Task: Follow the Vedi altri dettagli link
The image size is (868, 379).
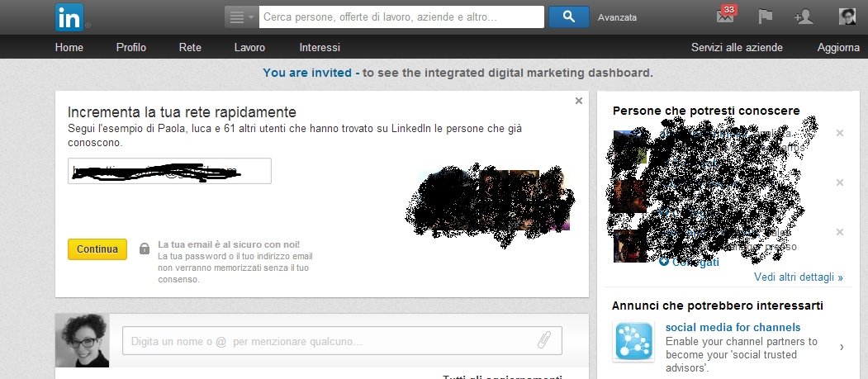Action: tap(798, 277)
